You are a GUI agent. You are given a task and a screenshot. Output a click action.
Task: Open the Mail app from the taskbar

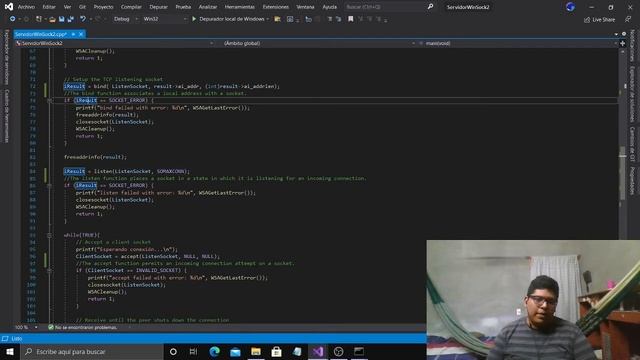(x=235, y=351)
